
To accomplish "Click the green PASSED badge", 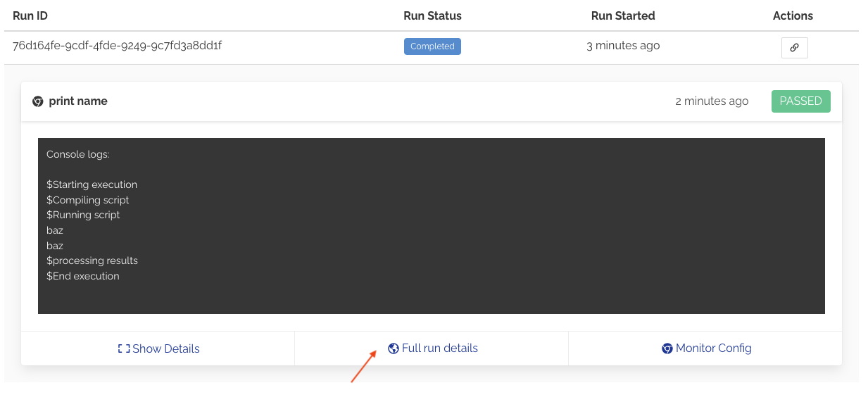I will point(800,101).
